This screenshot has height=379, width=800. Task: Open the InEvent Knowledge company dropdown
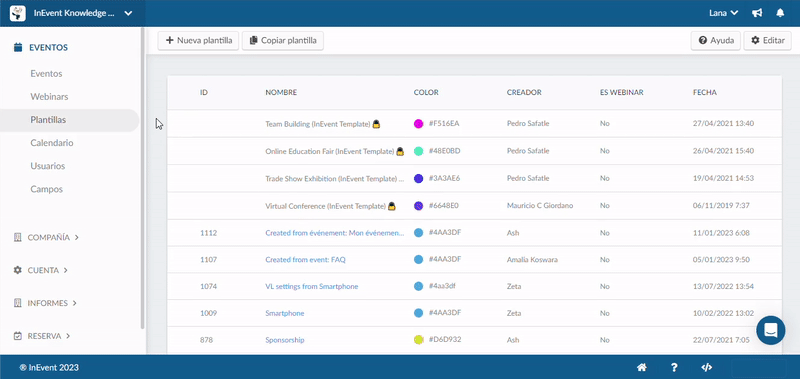tap(83, 13)
